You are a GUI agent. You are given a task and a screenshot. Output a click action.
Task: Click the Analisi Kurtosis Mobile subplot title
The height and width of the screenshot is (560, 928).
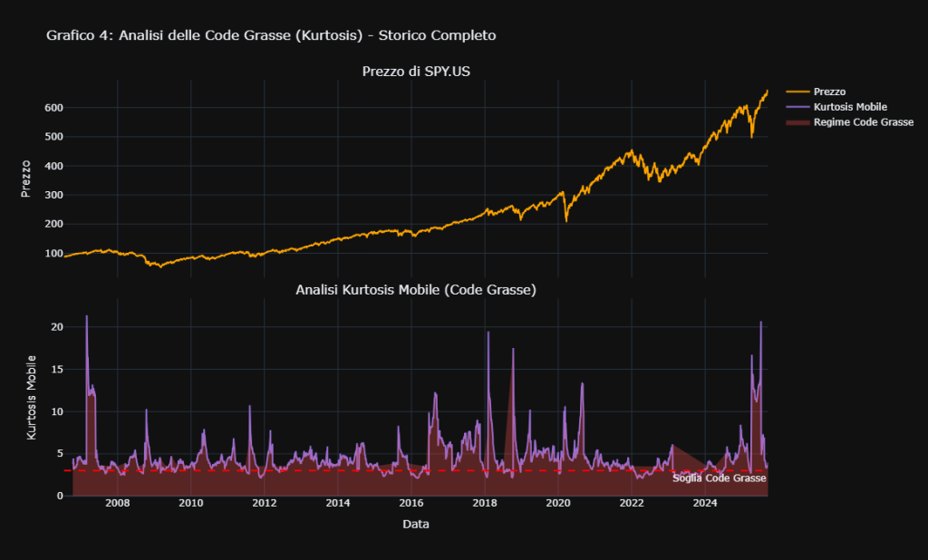(414, 291)
